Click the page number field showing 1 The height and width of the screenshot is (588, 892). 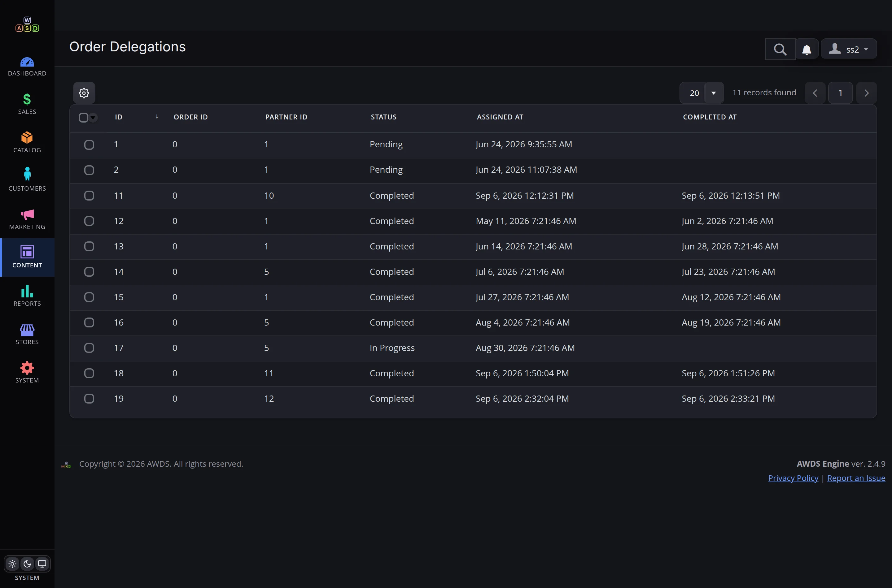pyautogui.click(x=840, y=93)
